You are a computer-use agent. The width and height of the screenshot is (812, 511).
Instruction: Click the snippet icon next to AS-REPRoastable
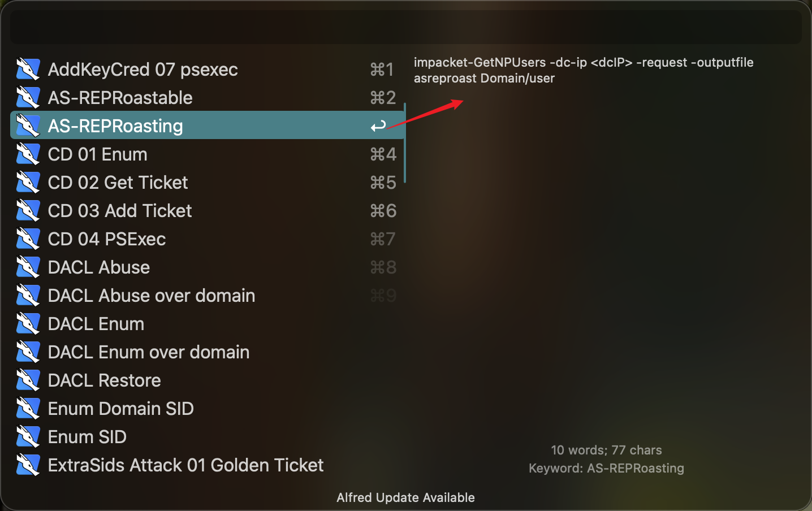[28, 98]
